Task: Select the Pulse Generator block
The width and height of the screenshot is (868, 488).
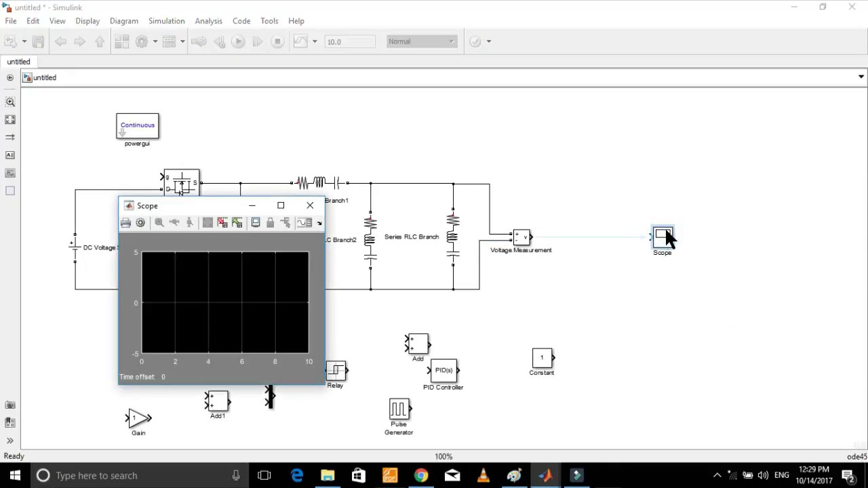Action: tap(399, 409)
